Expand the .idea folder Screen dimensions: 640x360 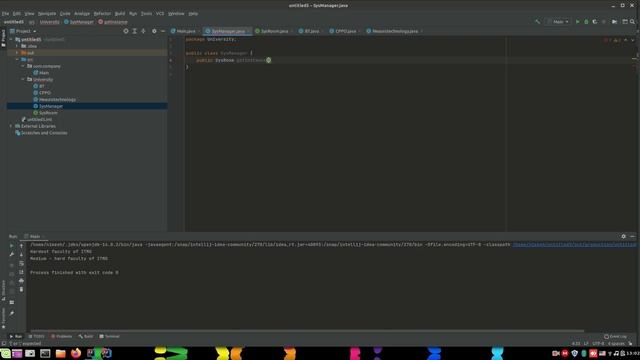coord(17,46)
